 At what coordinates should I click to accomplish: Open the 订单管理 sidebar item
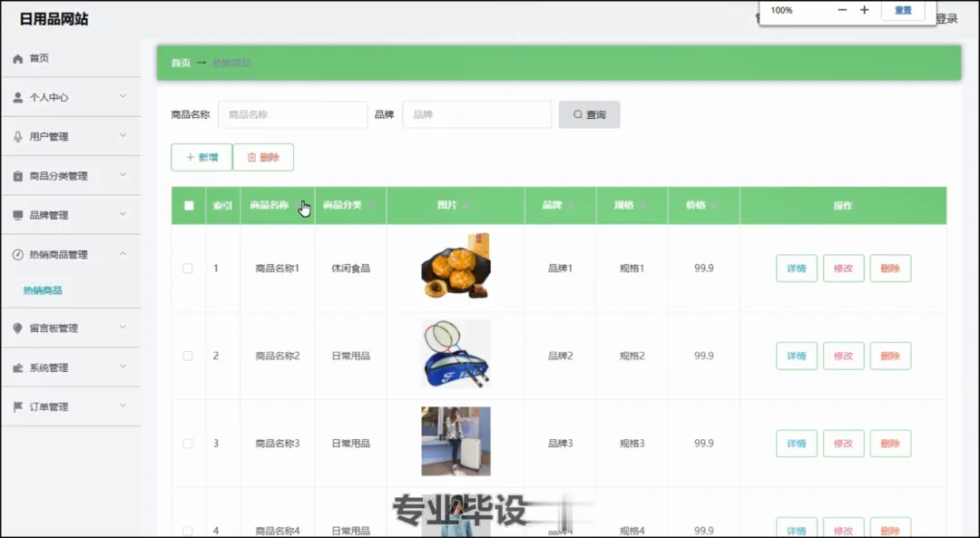point(71,406)
